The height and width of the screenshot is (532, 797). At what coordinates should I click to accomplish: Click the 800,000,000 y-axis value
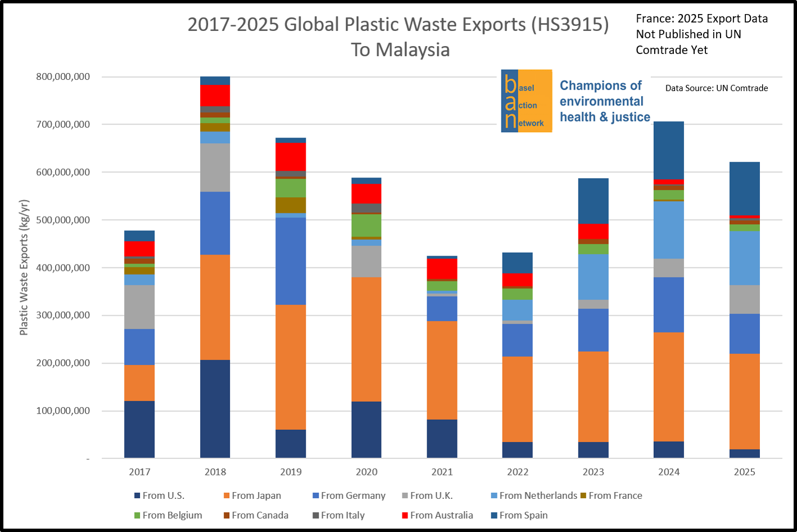[62, 77]
